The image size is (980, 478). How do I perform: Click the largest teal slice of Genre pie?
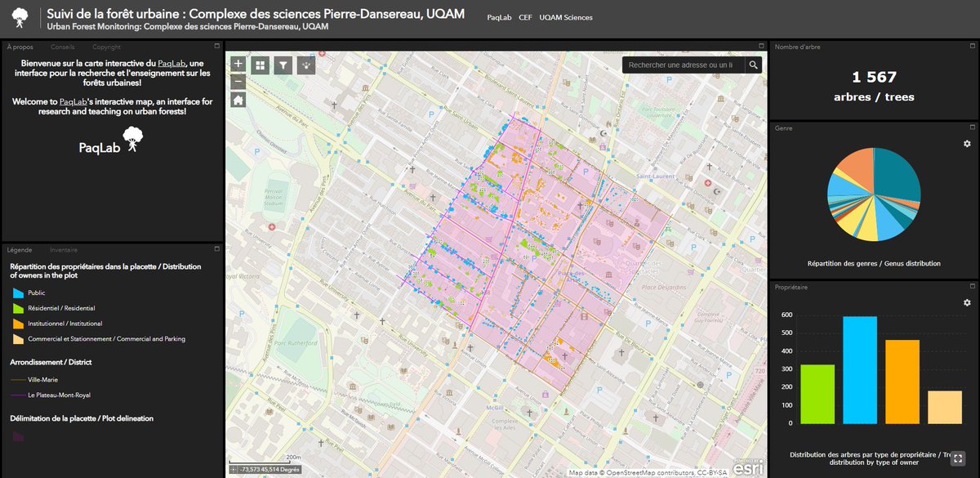897,176
